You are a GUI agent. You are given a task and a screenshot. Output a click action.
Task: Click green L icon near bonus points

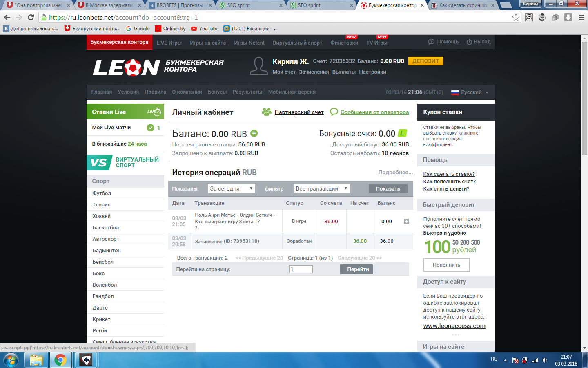click(402, 133)
